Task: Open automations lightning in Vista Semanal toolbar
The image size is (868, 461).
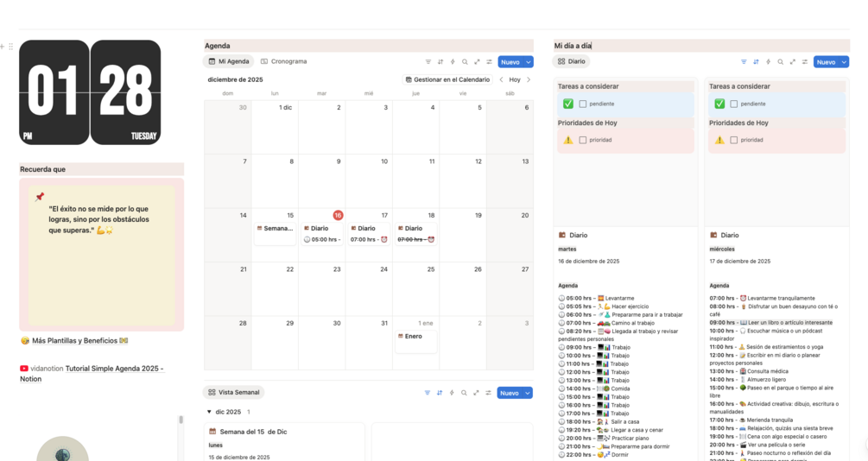Action: (x=451, y=393)
